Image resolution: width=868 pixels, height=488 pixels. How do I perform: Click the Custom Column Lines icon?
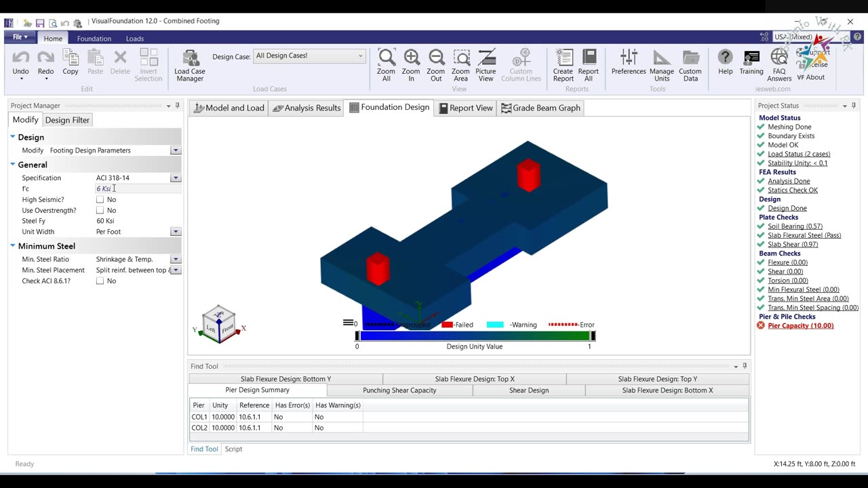click(521, 57)
